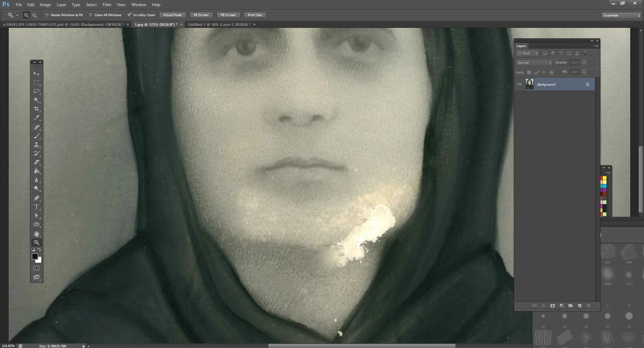The image size is (644, 348).
Task: Select the Hand tool
Action: (x=37, y=234)
